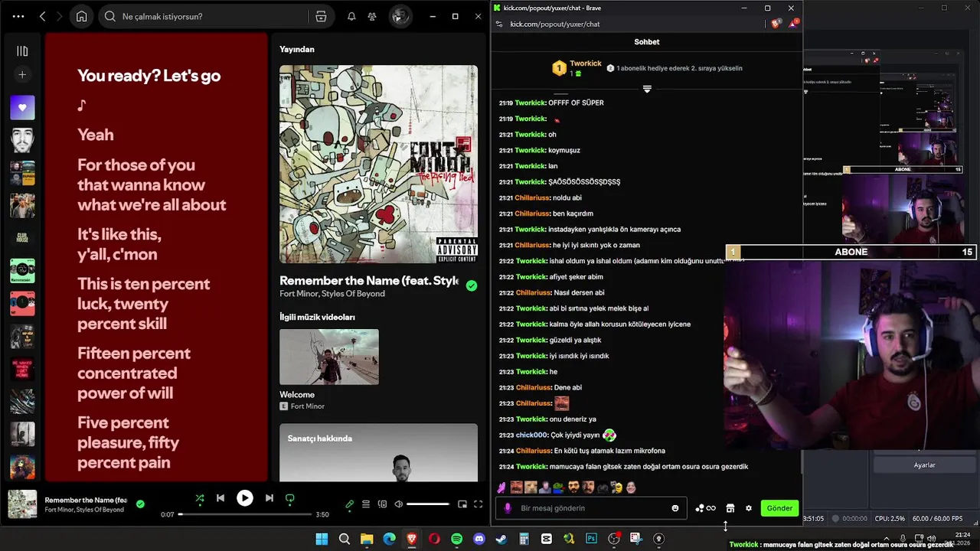Open the play queue
This screenshot has width=980, height=551.
[366, 504]
